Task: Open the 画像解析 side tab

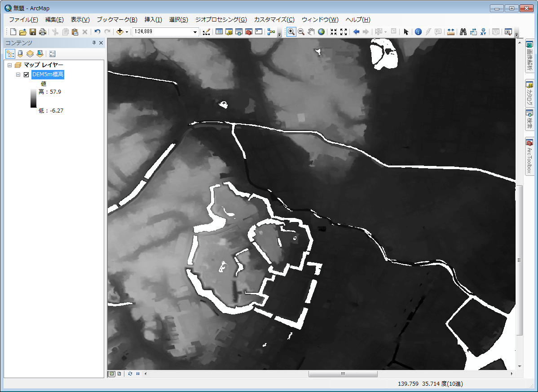Action: click(529, 56)
